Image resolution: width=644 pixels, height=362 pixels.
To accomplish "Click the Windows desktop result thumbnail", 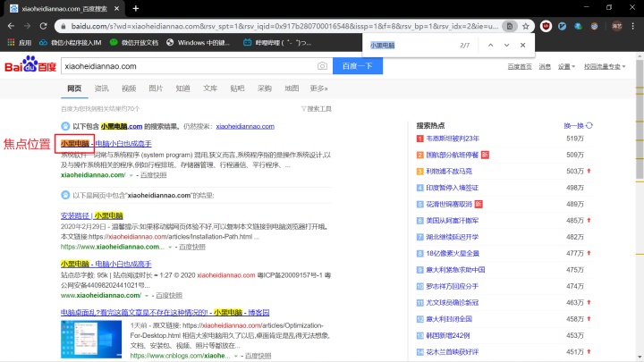I will click(91, 340).
